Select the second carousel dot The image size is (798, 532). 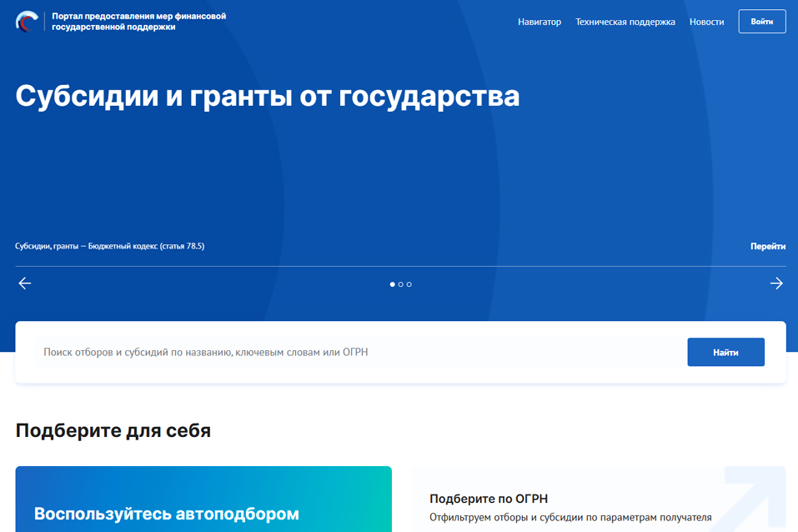[x=400, y=284]
